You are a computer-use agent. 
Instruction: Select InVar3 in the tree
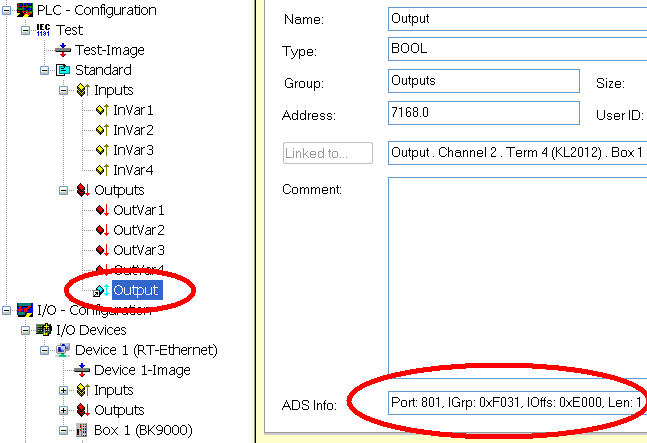tap(133, 150)
